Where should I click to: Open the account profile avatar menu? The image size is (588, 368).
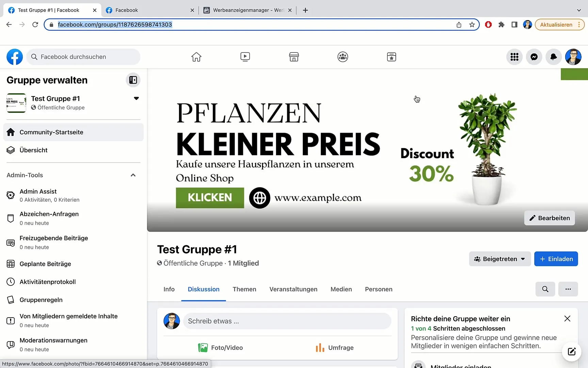pos(573,57)
